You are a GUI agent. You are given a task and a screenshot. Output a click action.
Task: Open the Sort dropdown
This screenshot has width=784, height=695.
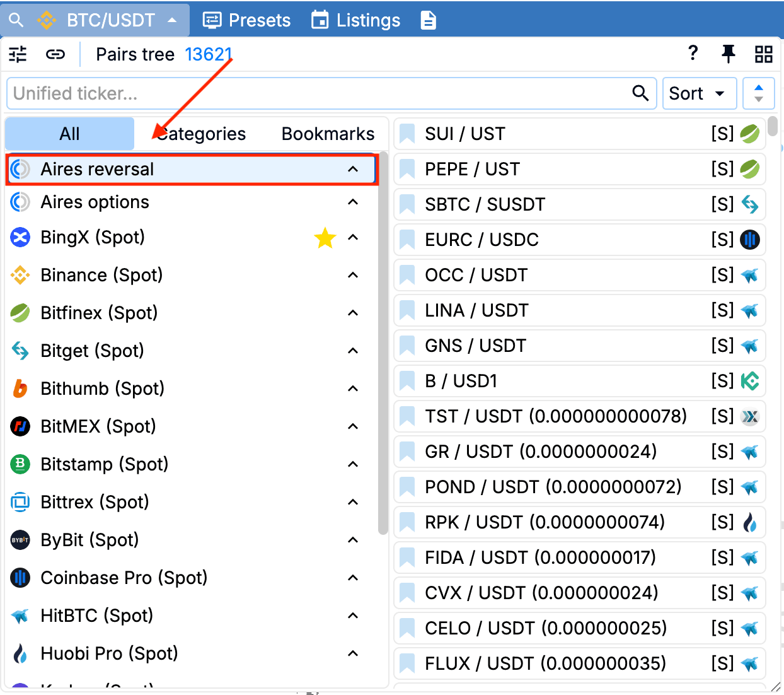click(x=700, y=93)
